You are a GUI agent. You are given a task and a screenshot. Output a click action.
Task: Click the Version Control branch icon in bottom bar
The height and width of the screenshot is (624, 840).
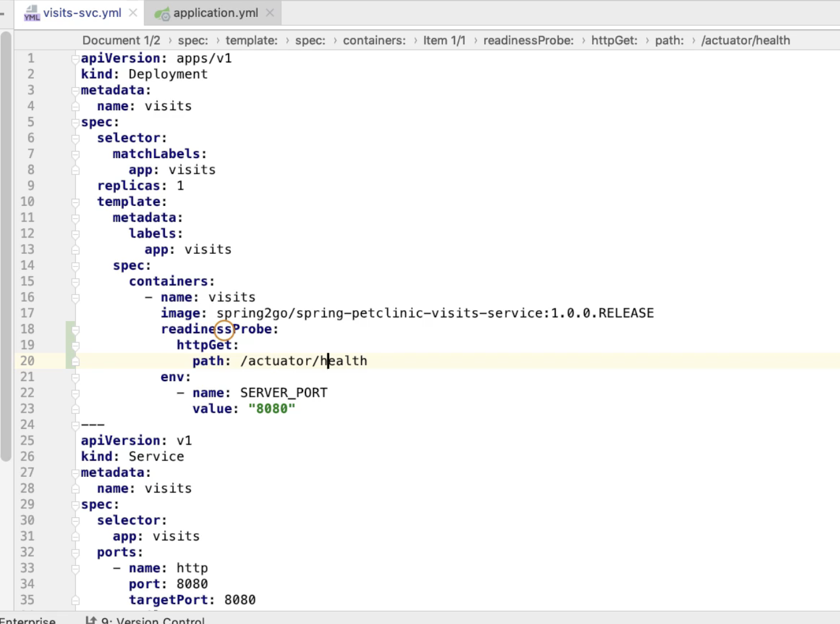click(x=91, y=620)
